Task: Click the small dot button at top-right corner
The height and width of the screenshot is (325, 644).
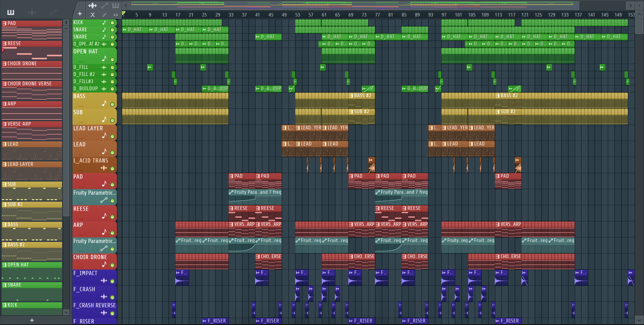Action: point(639,5)
